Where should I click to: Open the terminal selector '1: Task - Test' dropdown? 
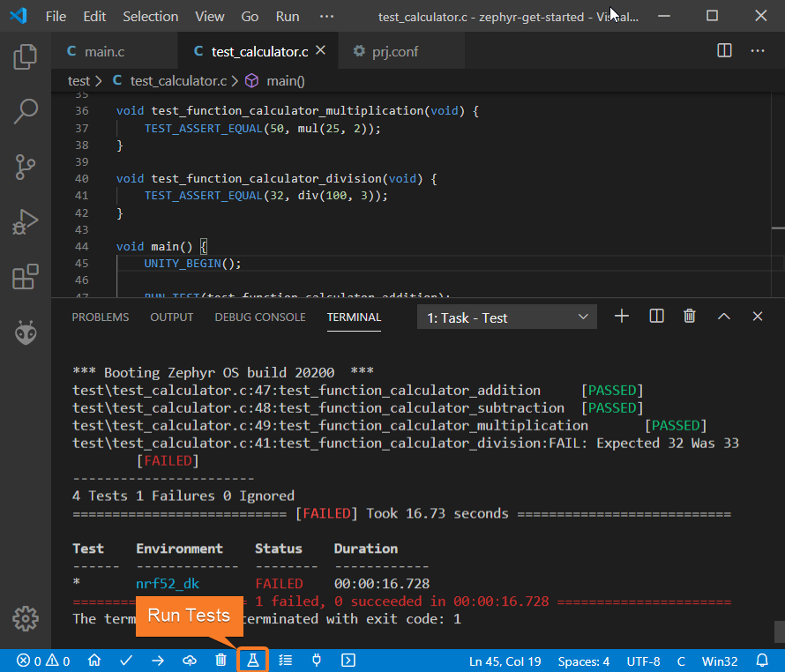tap(506, 317)
